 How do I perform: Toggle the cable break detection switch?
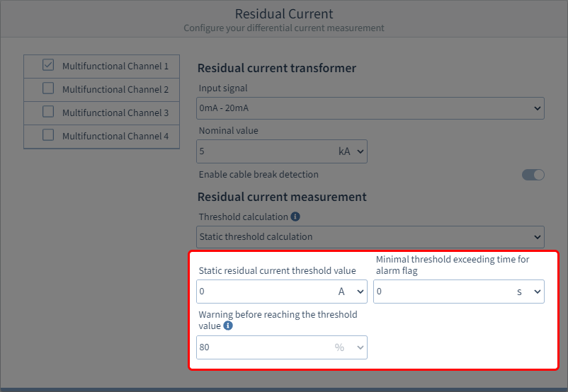pos(533,175)
